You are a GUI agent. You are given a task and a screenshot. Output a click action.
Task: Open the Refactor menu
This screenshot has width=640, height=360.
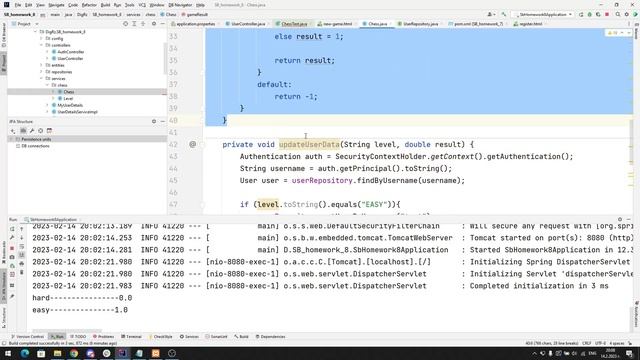[x=89, y=5]
